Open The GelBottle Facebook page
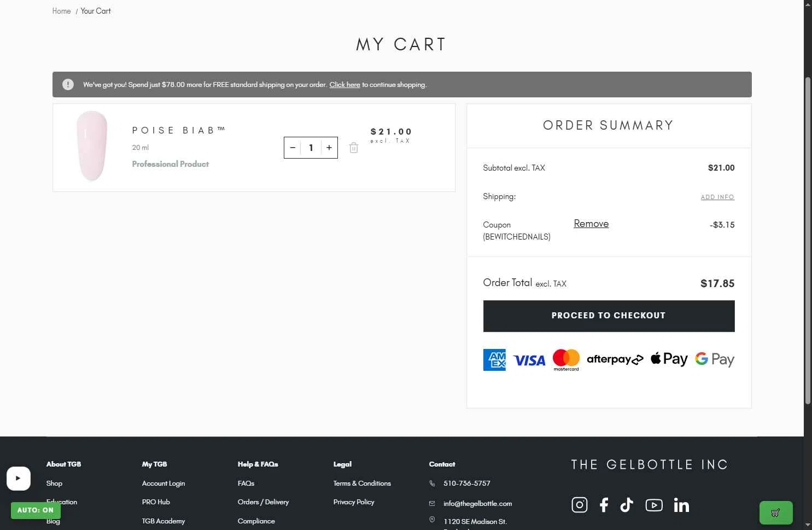 tap(604, 505)
